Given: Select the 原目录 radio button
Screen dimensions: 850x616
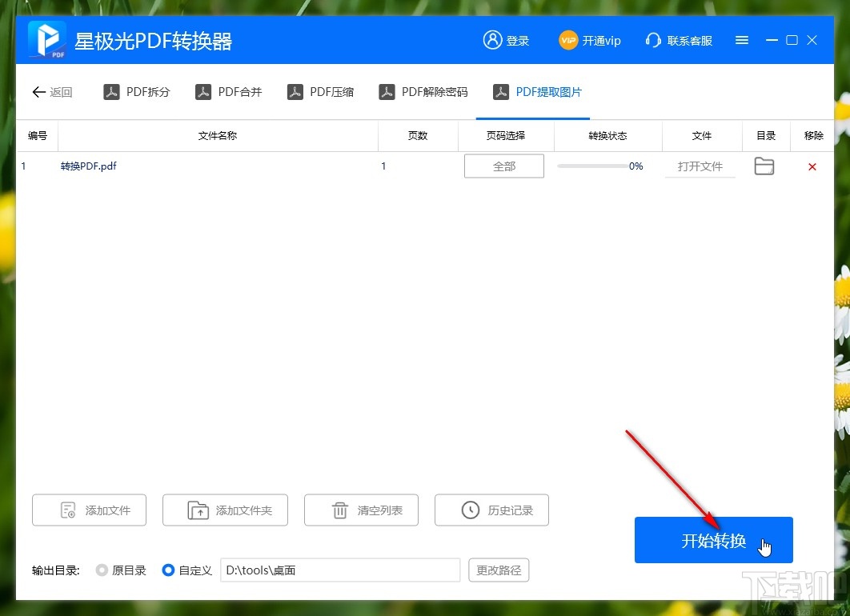Looking at the screenshot, I should pyautogui.click(x=102, y=570).
